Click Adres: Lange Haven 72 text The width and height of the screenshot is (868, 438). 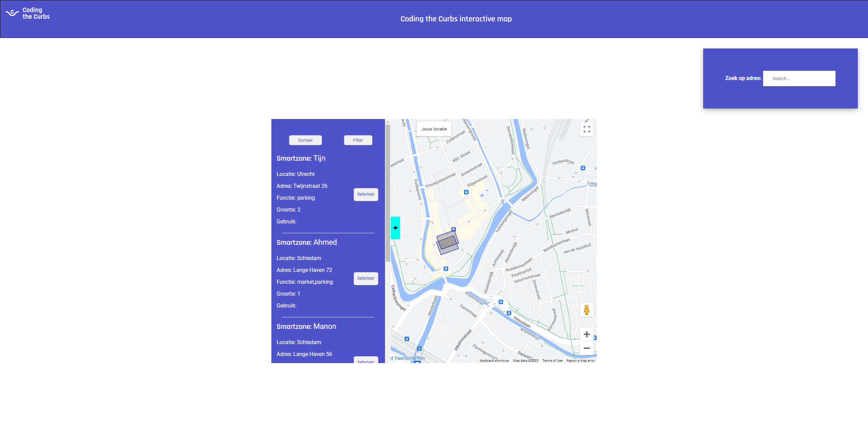click(x=304, y=270)
